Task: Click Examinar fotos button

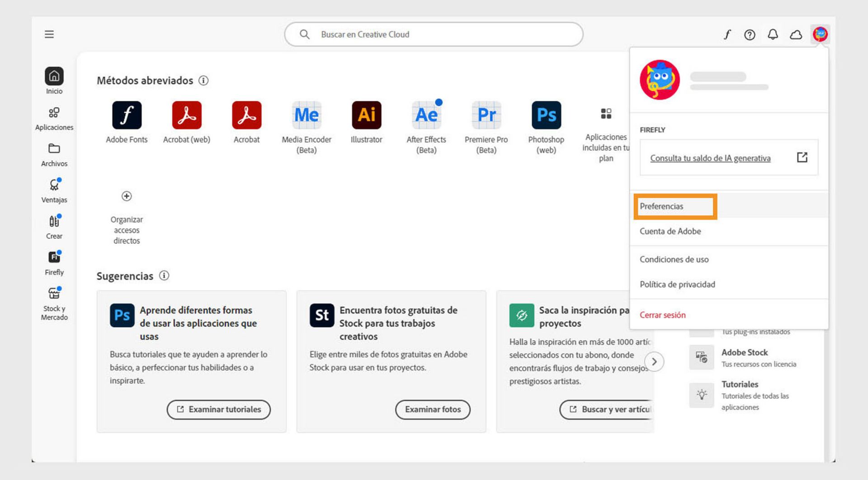Action: [433, 409]
